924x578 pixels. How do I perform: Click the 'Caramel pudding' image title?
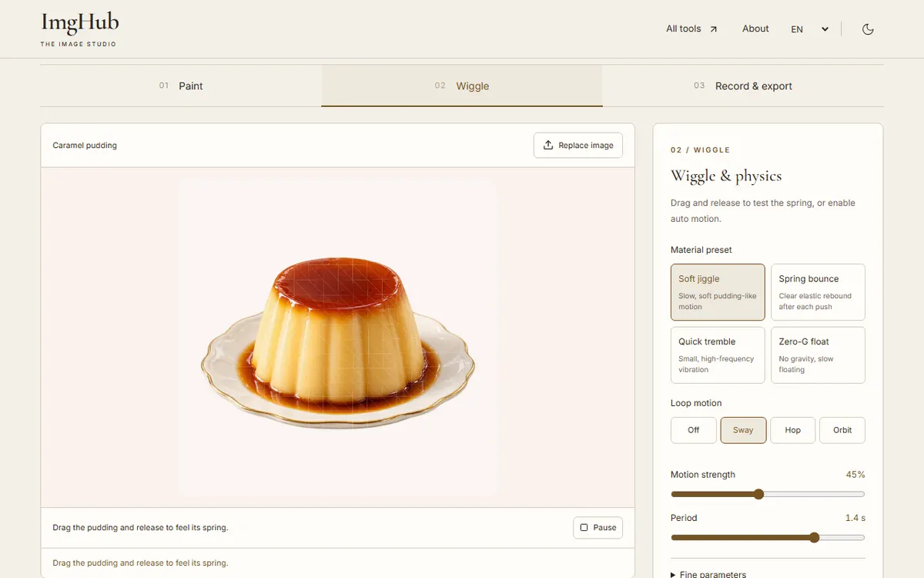85,145
